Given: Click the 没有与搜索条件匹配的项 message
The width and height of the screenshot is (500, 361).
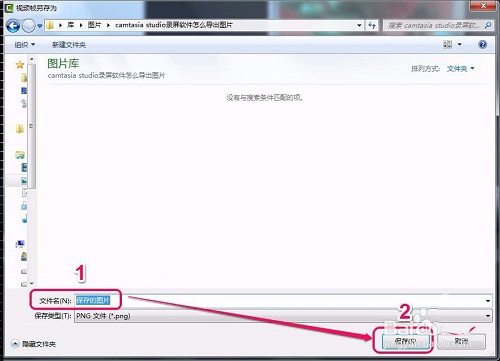Looking at the screenshot, I should (x=264, y=98).
